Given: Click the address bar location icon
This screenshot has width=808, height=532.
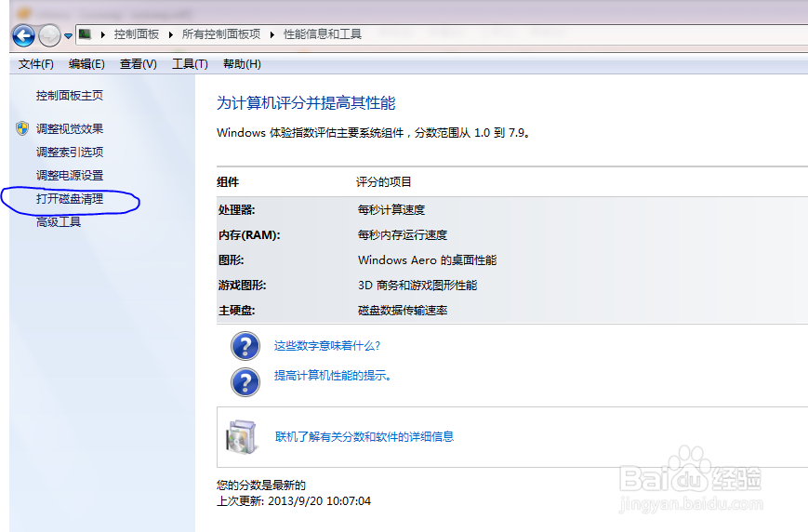Looking at the screenshot, I should tap(85, 34).
